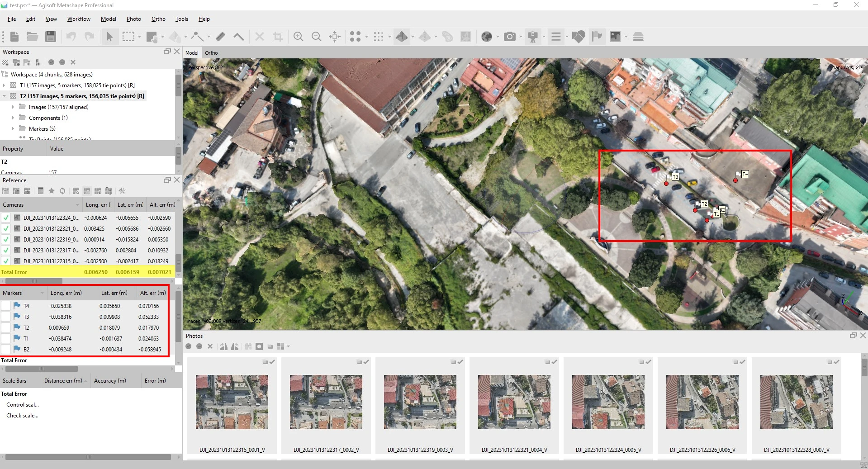
Task: Select the Navigation arrow tool
Action: pyautogui.click(x=109, y=37)
